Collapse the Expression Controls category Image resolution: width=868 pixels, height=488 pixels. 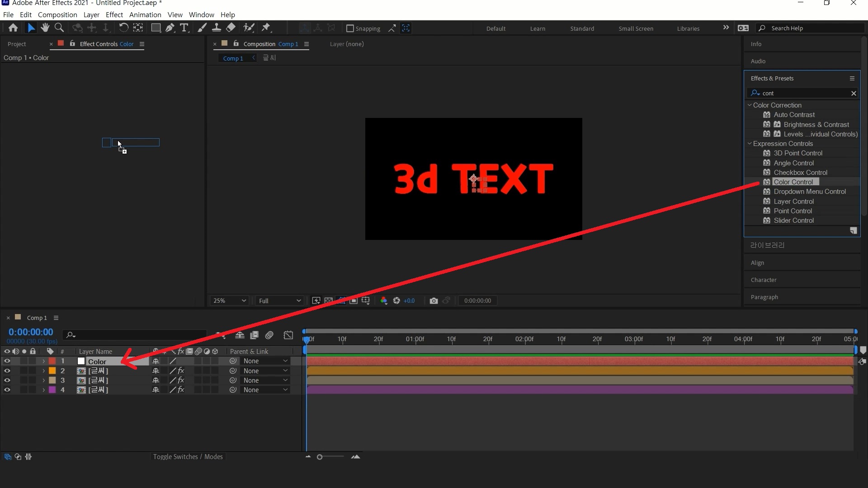pyautogui.click(x=750, y=144)
